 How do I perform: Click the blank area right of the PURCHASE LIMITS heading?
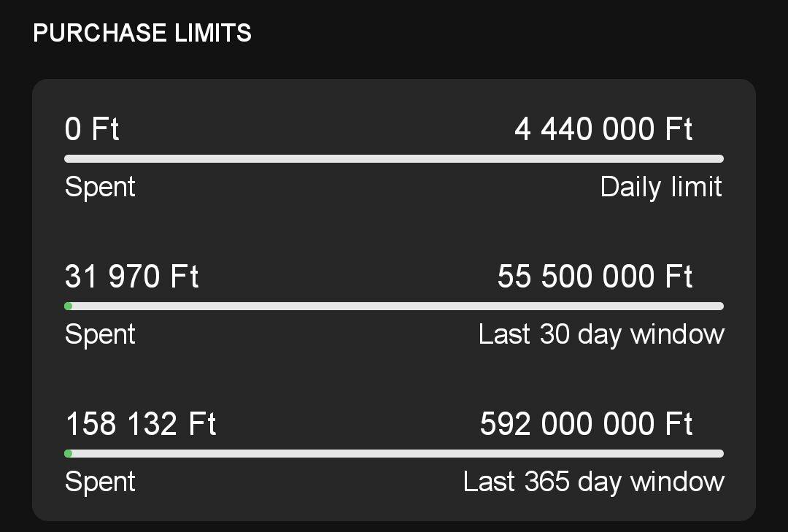(x=511, y=33)
